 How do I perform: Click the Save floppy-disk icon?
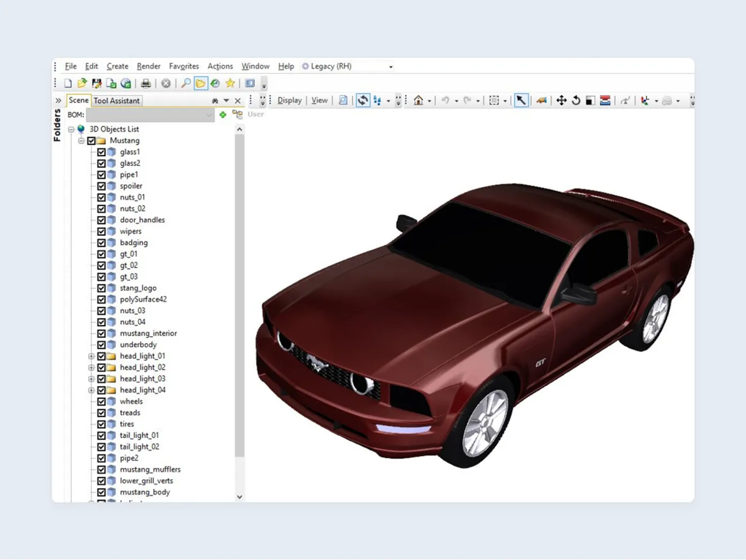tap(96, 83)
